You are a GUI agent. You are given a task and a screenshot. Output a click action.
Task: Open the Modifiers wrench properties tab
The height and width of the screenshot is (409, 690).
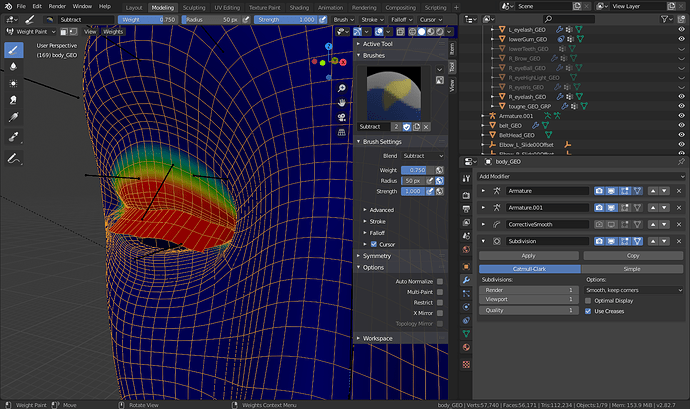[466, 280]
